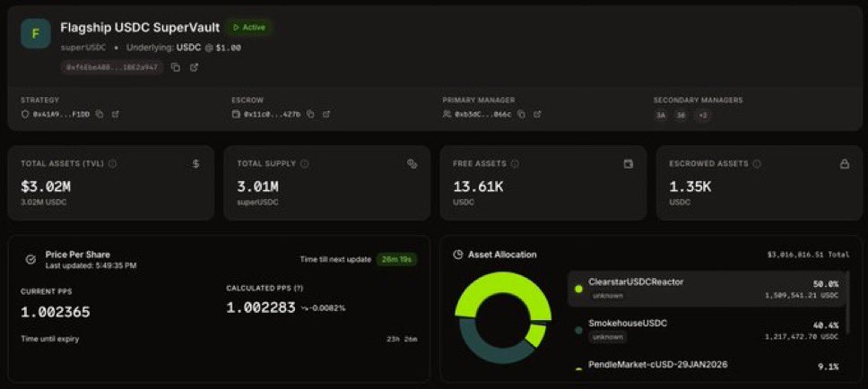
Task: Click the current PPS value 1.002365
Action: click(56, 313)
